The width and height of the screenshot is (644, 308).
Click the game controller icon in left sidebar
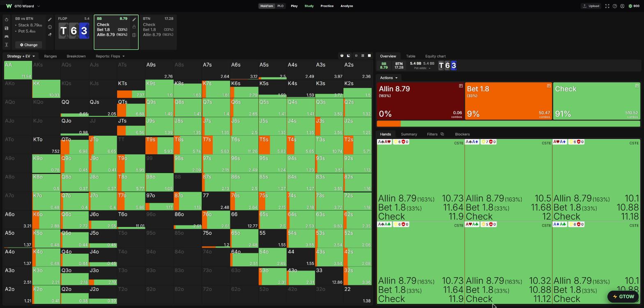6,37
